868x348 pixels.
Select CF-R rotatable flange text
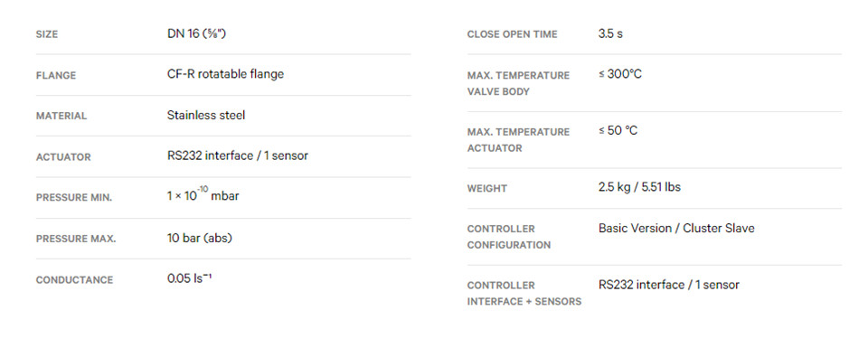(225, 74)
